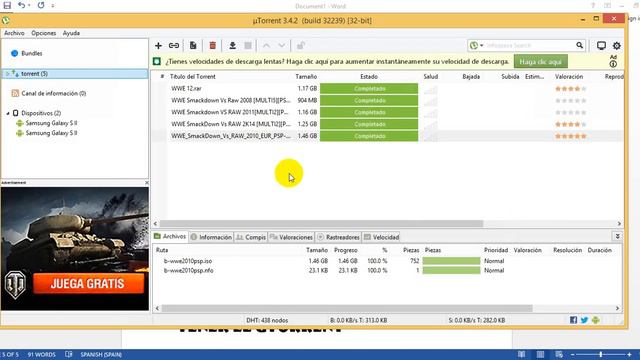Collapse the Dispositivos (2) tree node
The height and width of the screenshot is (360, 640).
point(8,113)
